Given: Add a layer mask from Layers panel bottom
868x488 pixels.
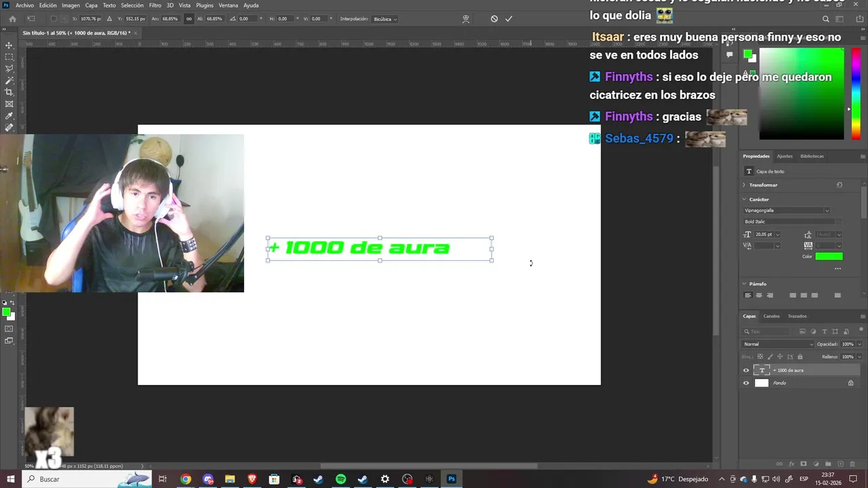Looking at the screenshot, I should coord(804,464).
